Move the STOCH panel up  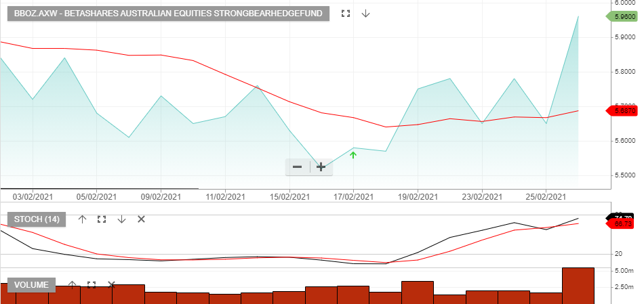[82, 219]
